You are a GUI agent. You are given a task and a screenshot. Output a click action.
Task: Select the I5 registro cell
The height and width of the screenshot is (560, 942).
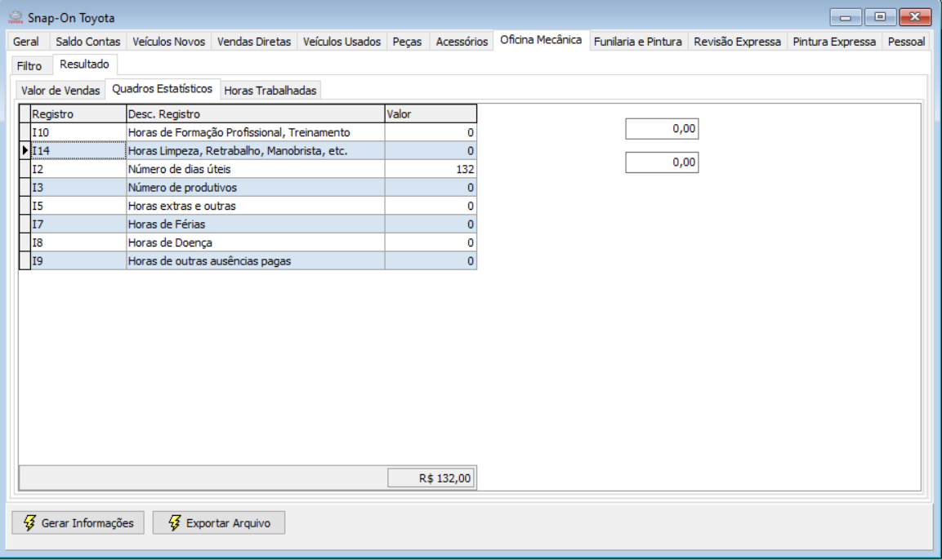point(78,206)
